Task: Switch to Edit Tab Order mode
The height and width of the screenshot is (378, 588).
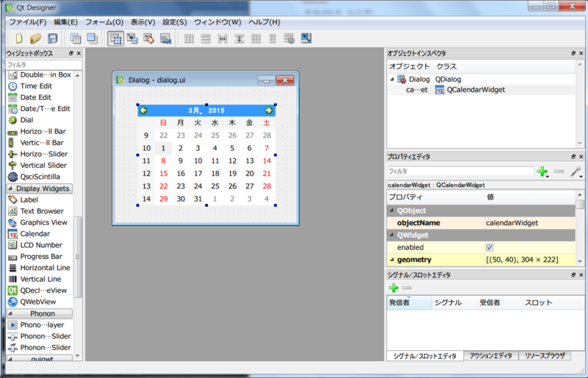Action: (x=166, y=38)
